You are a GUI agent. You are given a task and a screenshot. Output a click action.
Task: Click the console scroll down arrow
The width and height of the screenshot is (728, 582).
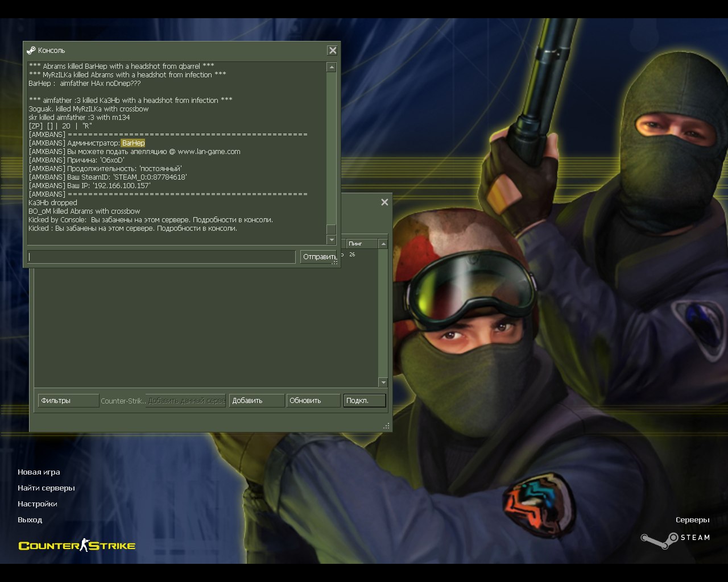(332, 240)
